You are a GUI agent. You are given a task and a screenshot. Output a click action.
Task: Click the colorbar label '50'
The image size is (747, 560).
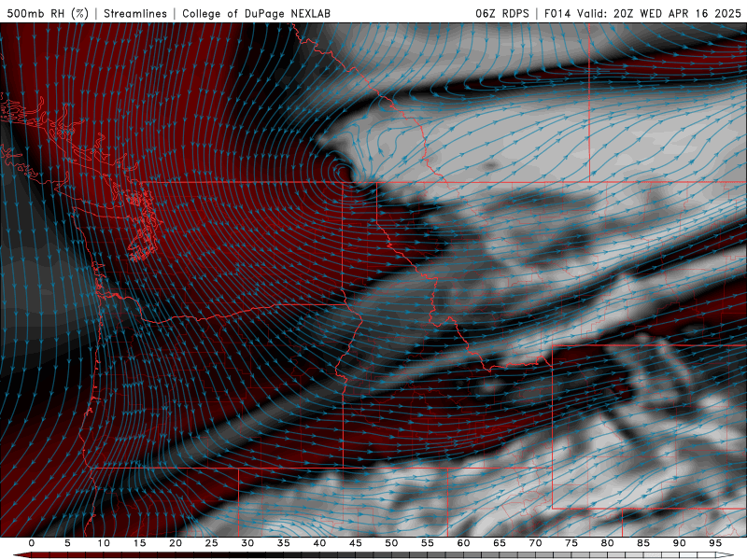[x=391, y=543]
